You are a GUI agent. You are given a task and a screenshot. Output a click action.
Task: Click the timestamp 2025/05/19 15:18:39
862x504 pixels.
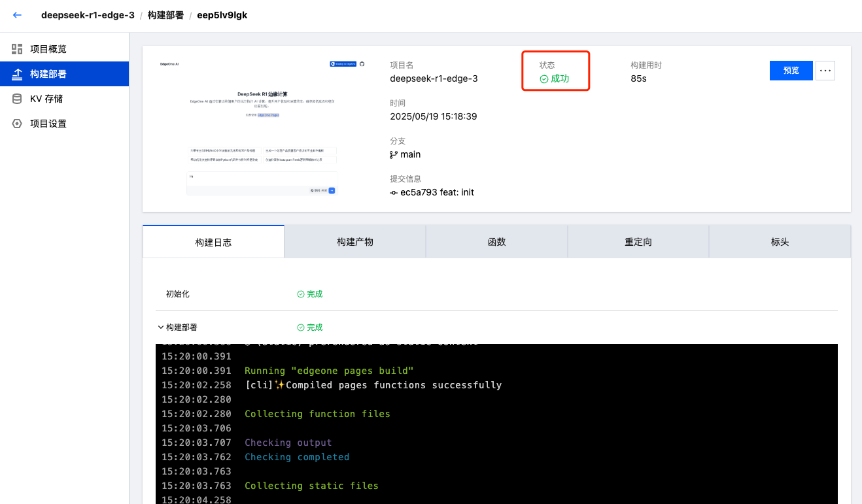(433, 116)
